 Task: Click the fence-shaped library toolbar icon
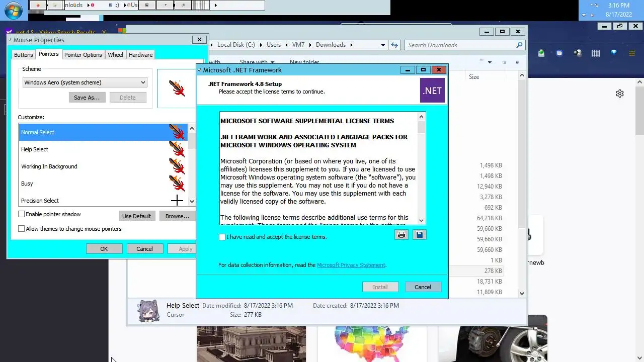pyautogui.click(x=596, y=53)
